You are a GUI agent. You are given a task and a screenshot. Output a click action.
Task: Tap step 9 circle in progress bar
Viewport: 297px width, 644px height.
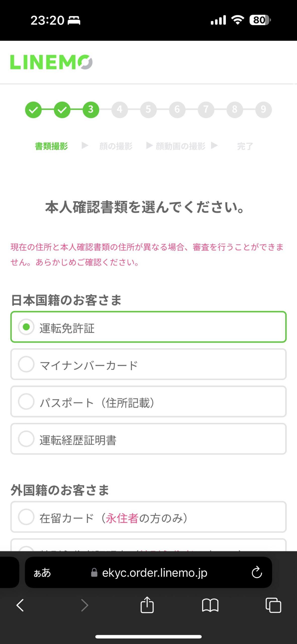(263, 110)
